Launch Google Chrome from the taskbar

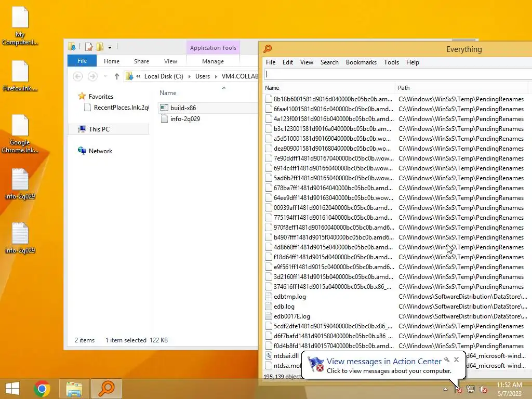click(42, 389)
